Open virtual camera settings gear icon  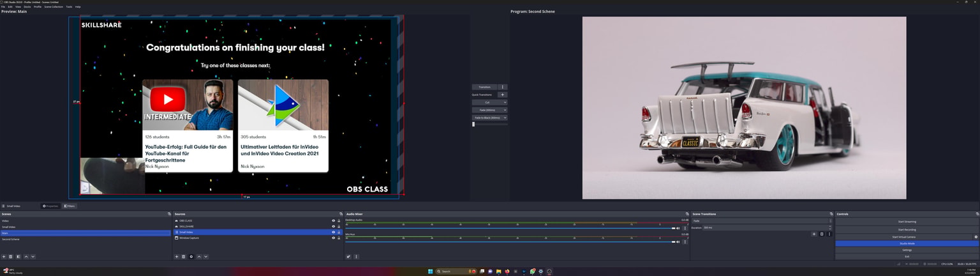click(976, 237)
